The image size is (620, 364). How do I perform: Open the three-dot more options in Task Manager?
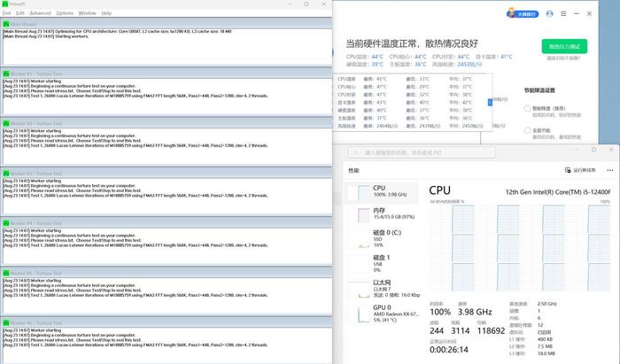(610, 170)
